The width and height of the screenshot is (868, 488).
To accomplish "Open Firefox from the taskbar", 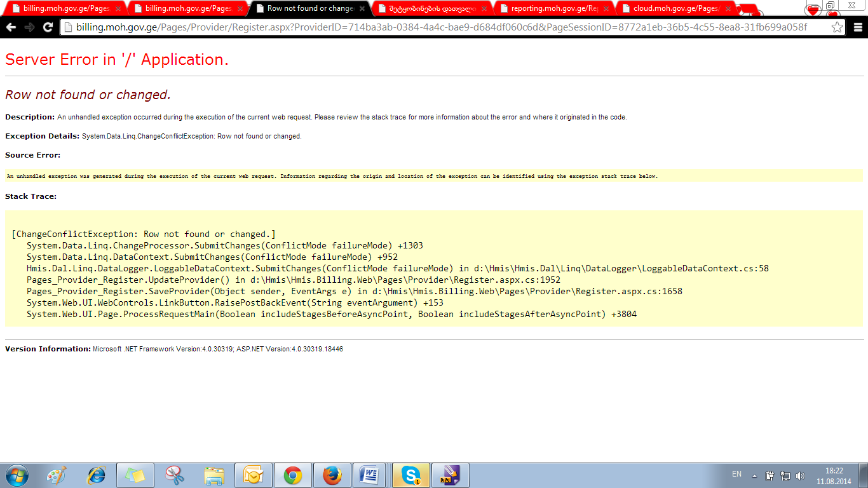I will click(332, 475).
